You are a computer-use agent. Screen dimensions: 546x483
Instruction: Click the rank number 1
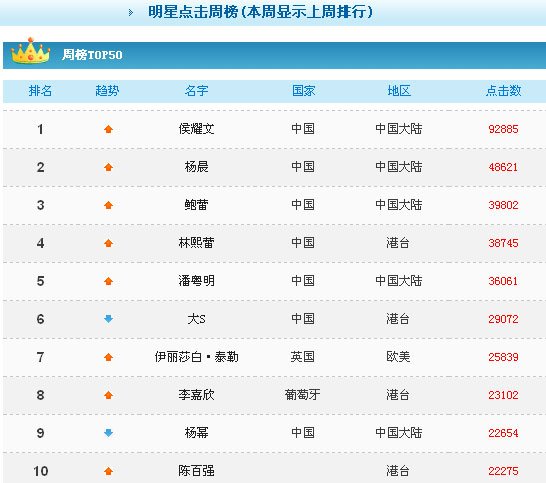40,129
